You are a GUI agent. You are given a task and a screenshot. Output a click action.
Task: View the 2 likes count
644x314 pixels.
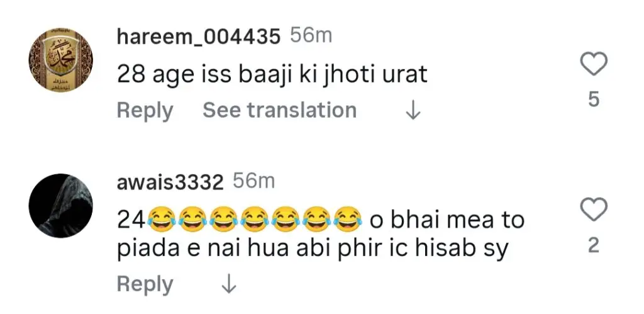pos(594,246)
